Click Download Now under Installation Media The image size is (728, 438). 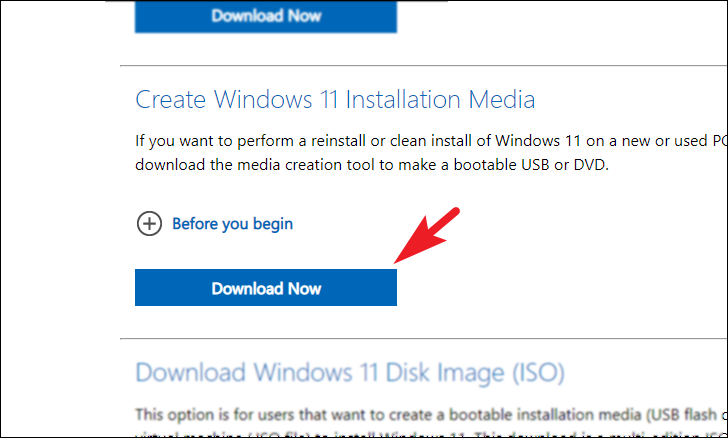click(x=266, y=288)
